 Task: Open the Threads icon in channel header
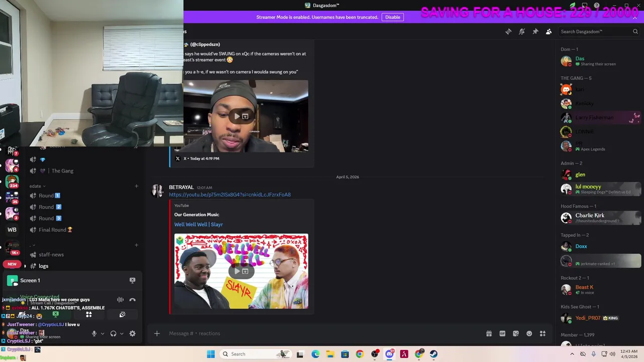pyautogui.click(x=508, y=32)
